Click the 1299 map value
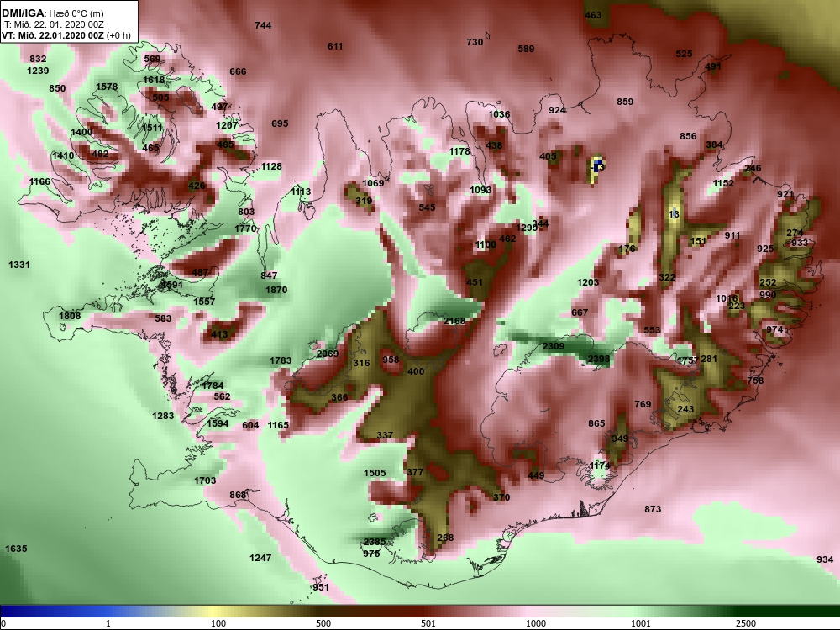 (x=527, y=228)
